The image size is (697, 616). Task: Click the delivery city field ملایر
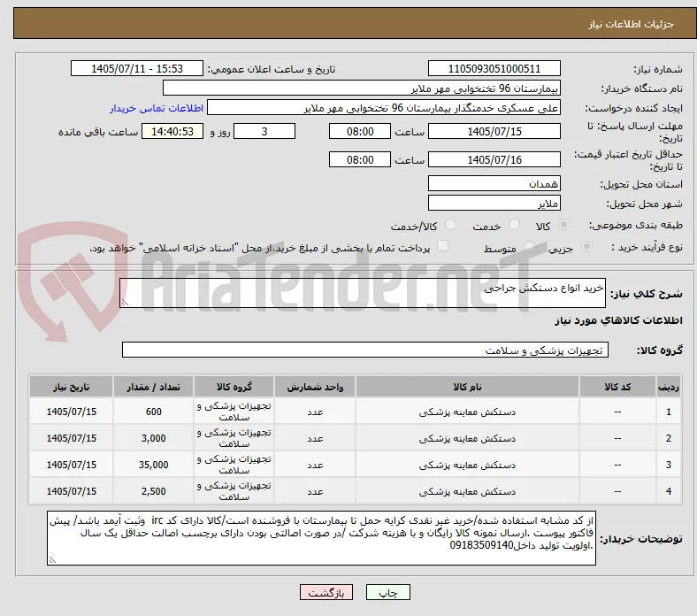pyautogui.click(x=494, y=204)
